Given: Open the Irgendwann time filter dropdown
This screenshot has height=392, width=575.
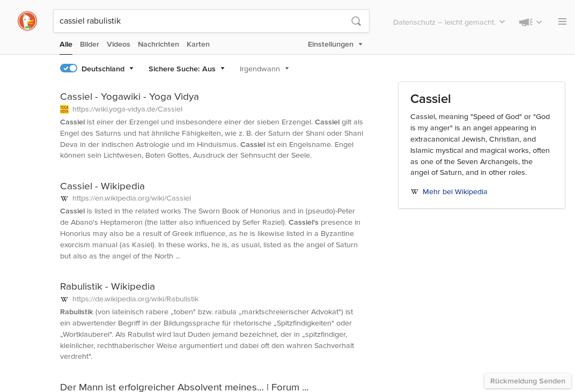Looking at the screenshot, I should pos(264,69).
